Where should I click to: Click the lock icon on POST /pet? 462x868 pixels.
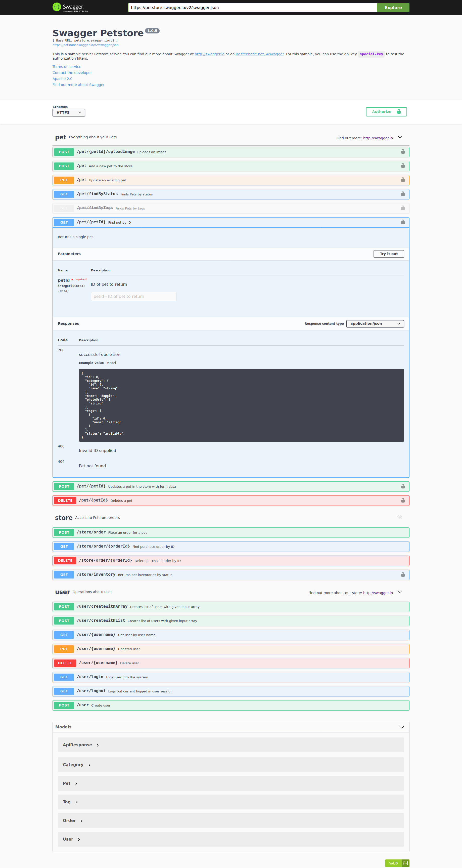403,166
